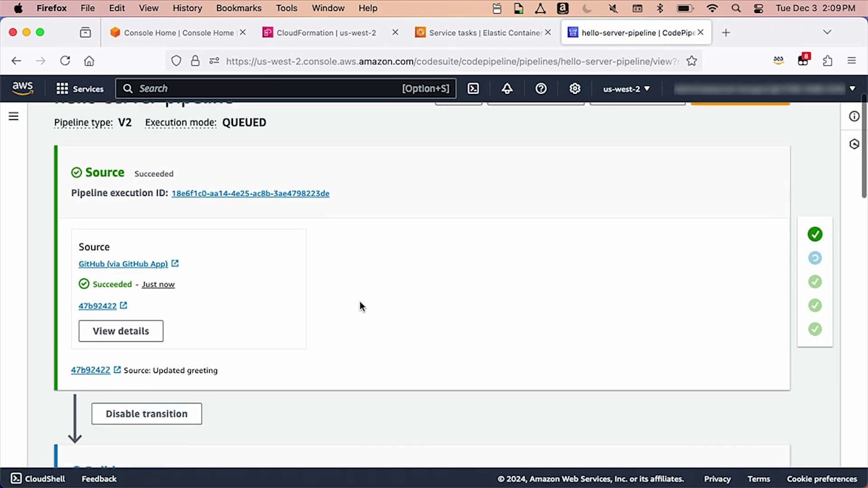This screenshot has width=868, height=488.
Task: Click the 'Pipeline type:' label text
Action: pos(83,123)
